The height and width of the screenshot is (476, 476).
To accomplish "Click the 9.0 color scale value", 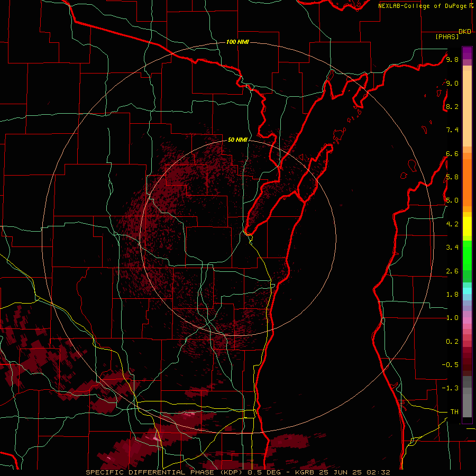I will [x=452, y=83].
